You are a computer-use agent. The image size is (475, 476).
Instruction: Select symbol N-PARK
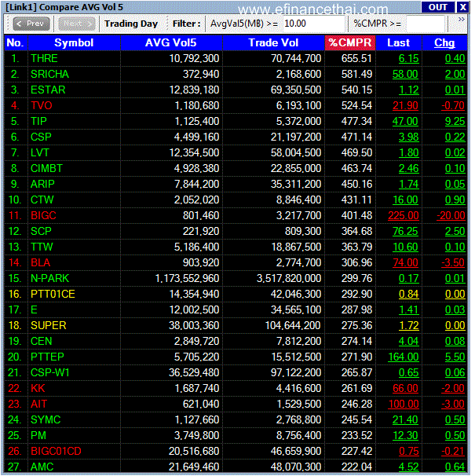point(49,278)
